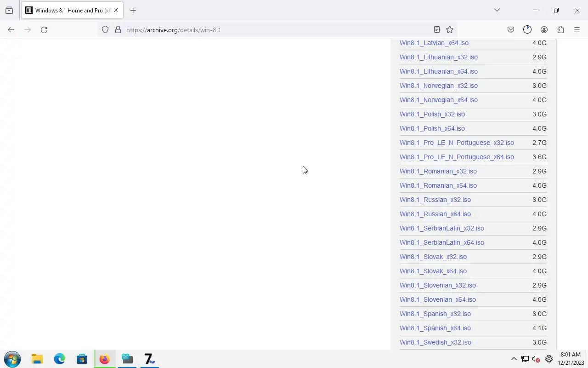This screenshot has width=588, height=368.
Task: Open the clock showing 8:01 AM
Action: click(571, 359)
